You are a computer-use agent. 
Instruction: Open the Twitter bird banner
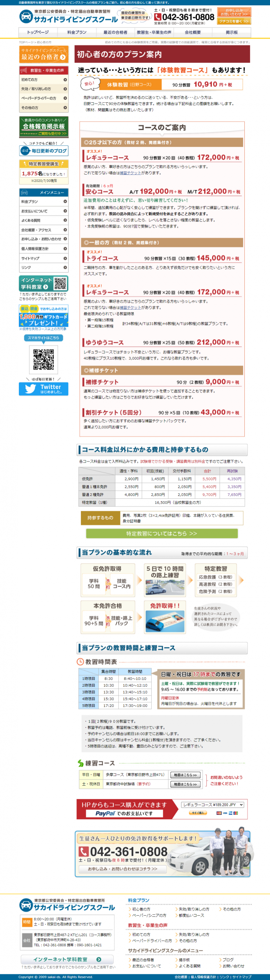pos(43,389)
